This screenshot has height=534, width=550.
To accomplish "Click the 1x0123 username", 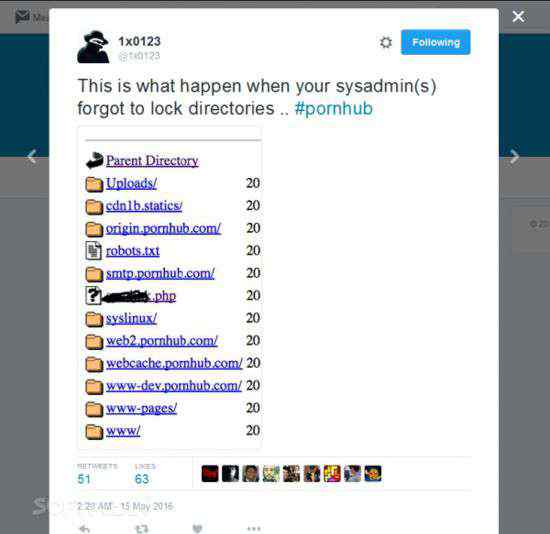I will tap(139, 41).
